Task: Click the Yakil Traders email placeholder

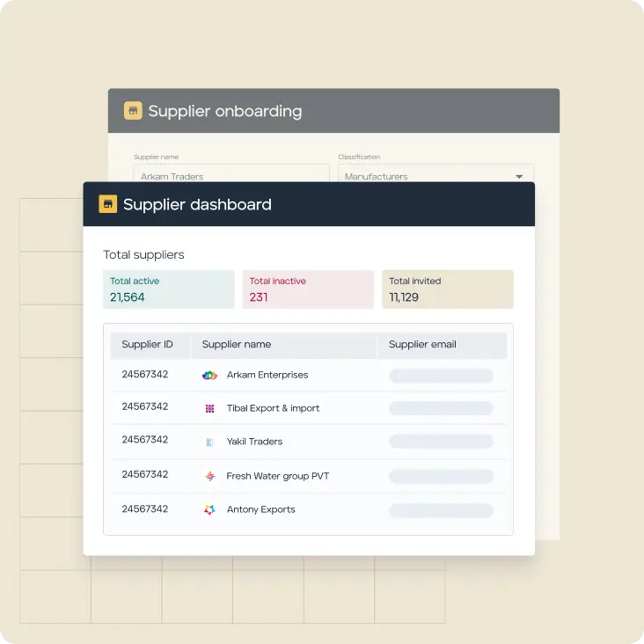Action: click(441, 443)
